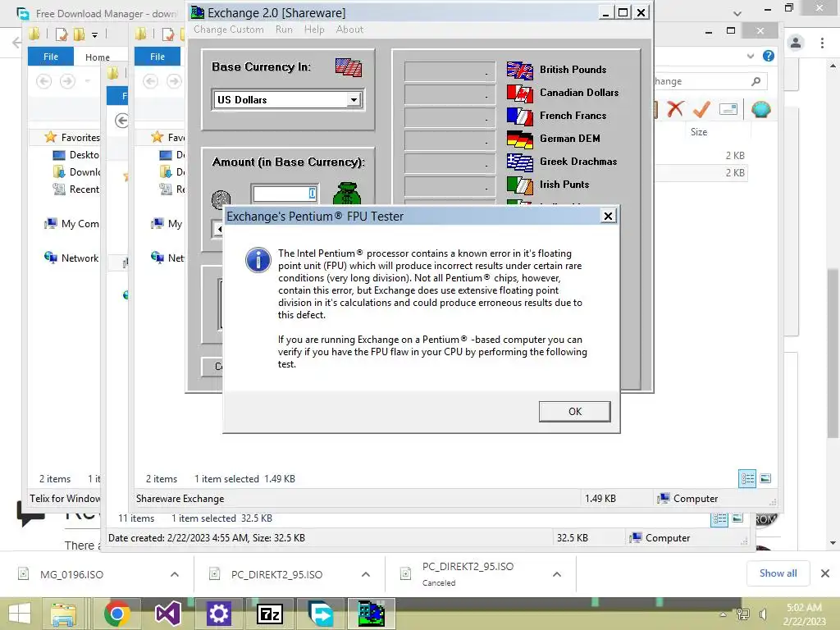Open options chevron for MG_0196.ISO download
This screenshot has height=630, width=840.
click(175, 574)
